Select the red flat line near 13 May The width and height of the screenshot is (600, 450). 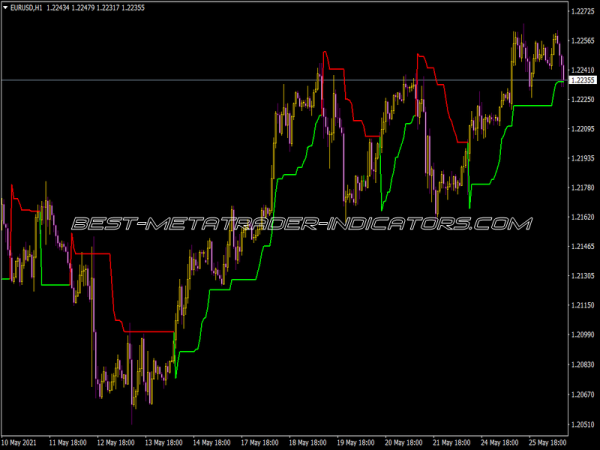[150, 331]
